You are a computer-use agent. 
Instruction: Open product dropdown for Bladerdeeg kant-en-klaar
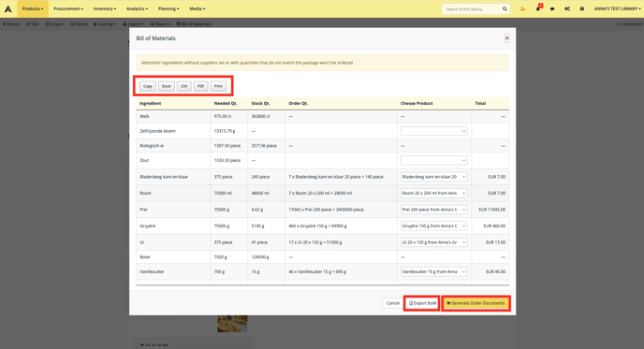(x=433, y=177)
